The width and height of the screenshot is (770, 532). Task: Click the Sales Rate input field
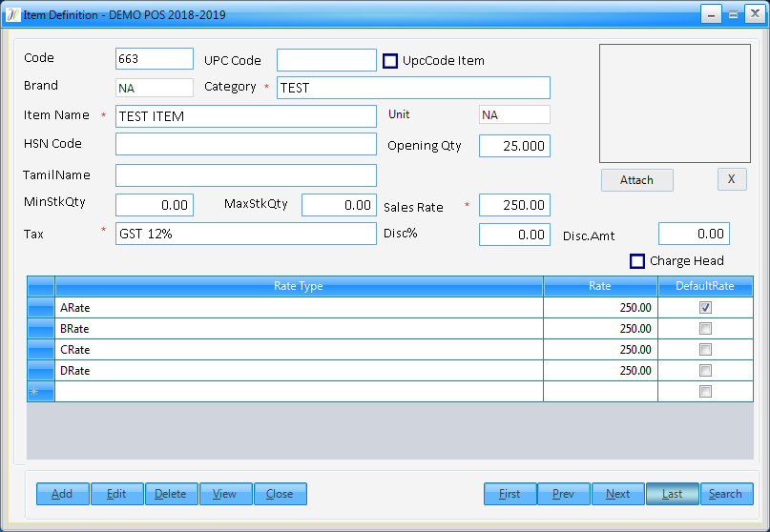514,206
